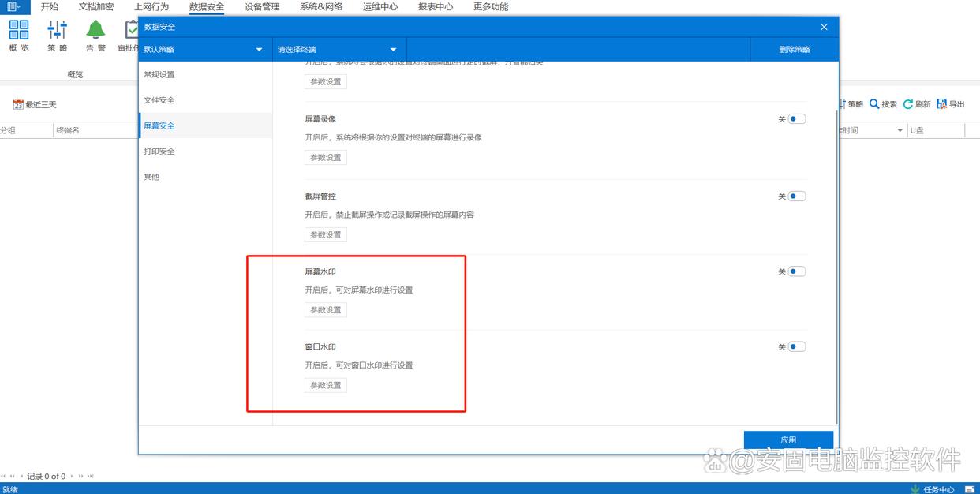Select 常规设置 in the dialog sidebar
980x494 pixels.
coord(205,74)
